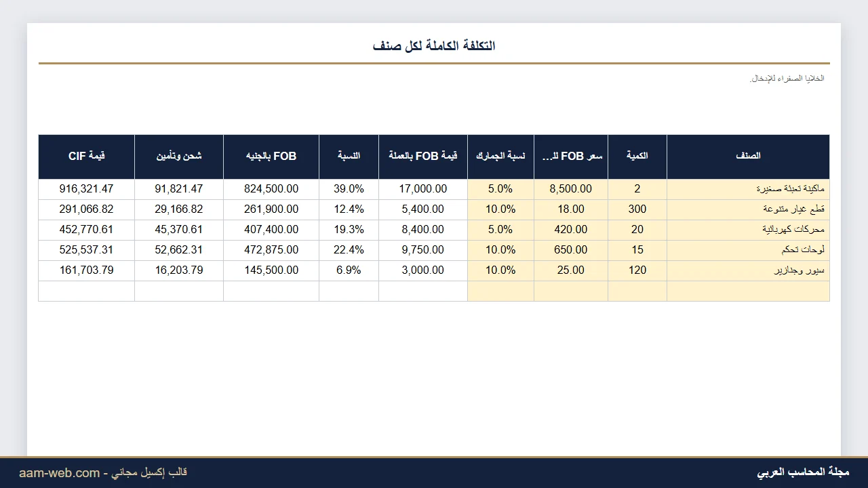868x488 pixels.
Task: Click the قيمة CIF column header
Action: pyautogui.click(x=87, y=157)
